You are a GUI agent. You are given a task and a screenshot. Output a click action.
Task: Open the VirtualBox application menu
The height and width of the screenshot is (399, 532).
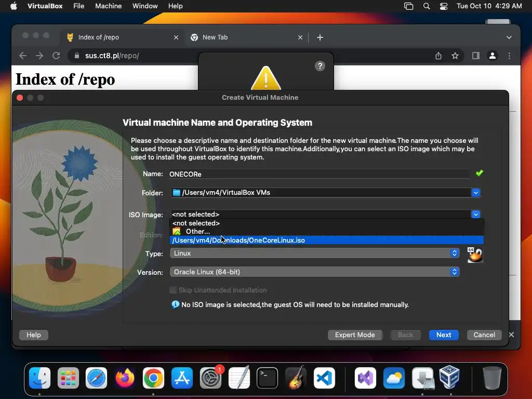click(x=45, y=6)
